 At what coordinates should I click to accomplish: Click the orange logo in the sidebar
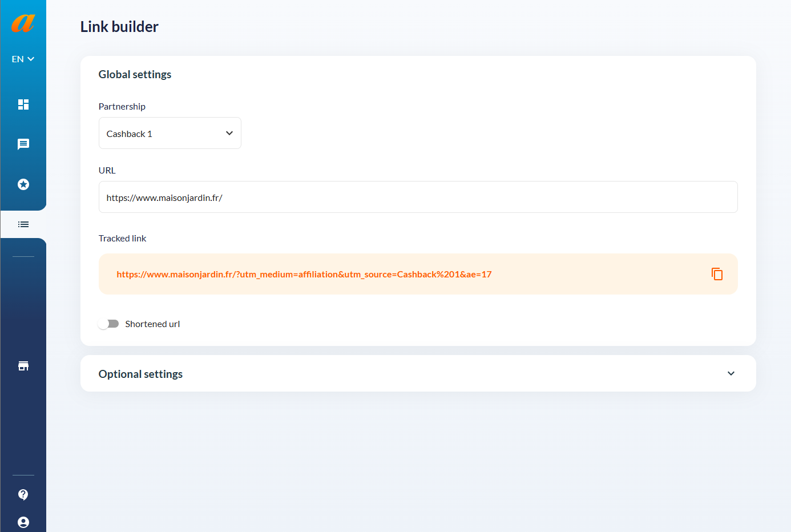pyautogui.click(x=23, y=23)
